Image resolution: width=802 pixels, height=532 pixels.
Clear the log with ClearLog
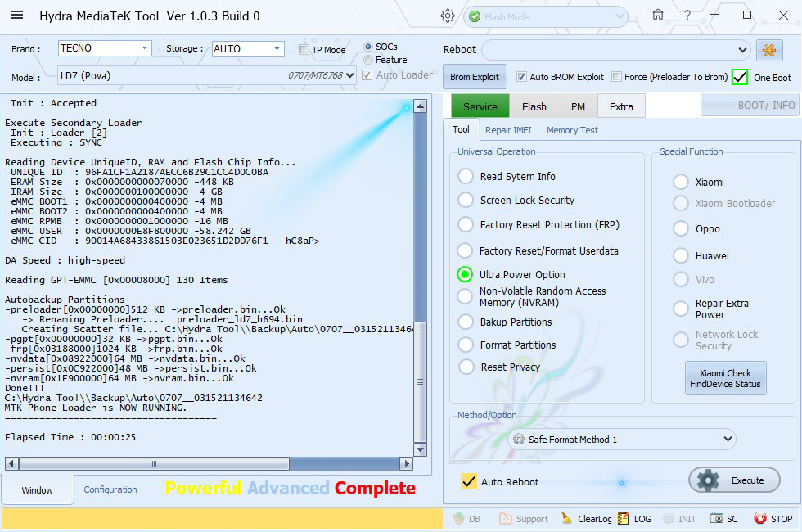pyautogui.click(x=586, y=519)
